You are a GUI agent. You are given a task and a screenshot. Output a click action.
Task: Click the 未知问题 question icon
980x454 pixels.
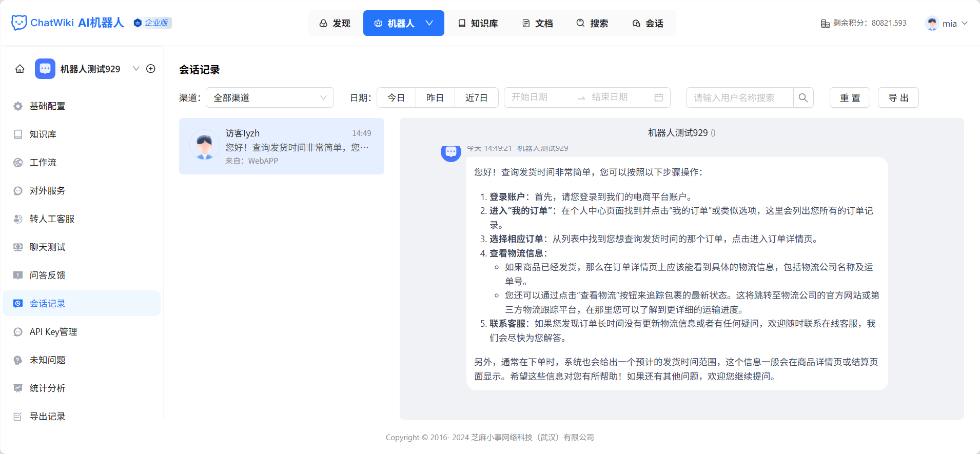18,360
